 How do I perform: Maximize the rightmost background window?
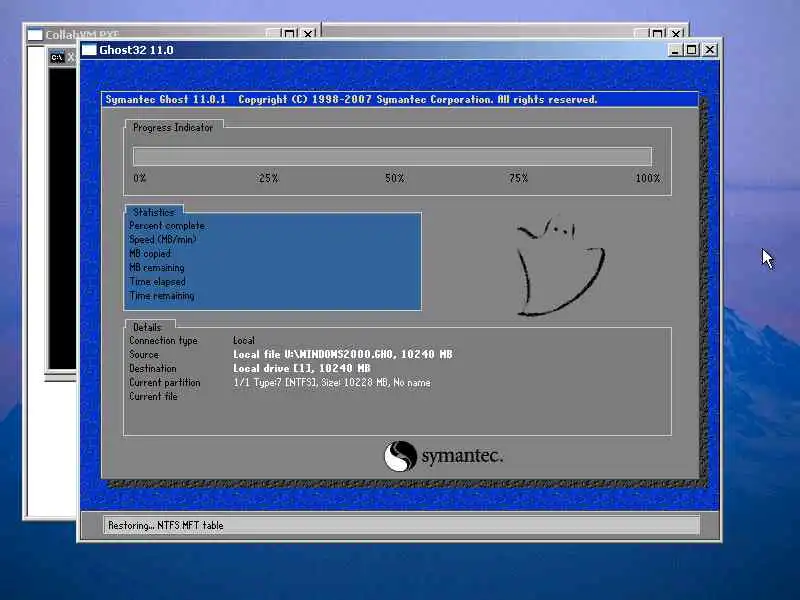657,34
